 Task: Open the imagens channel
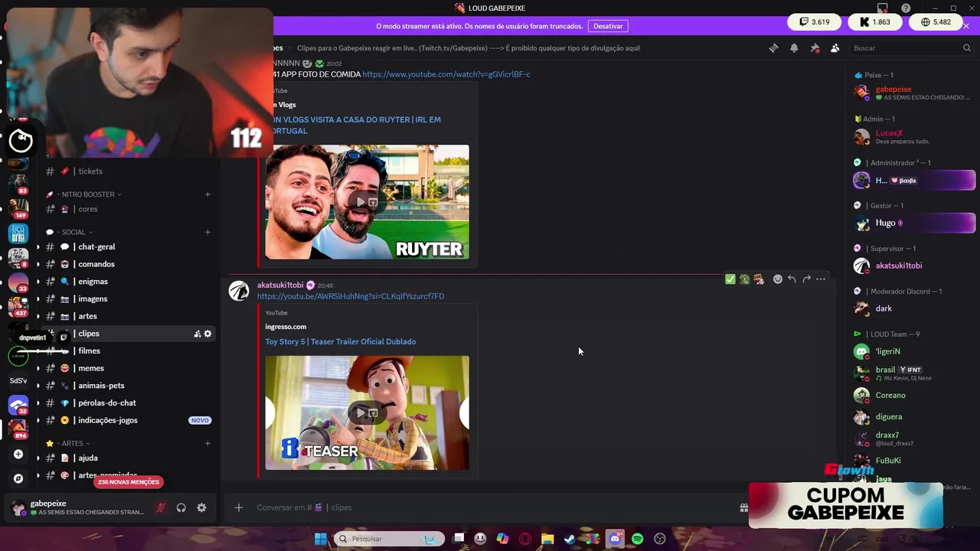[129, 298]
